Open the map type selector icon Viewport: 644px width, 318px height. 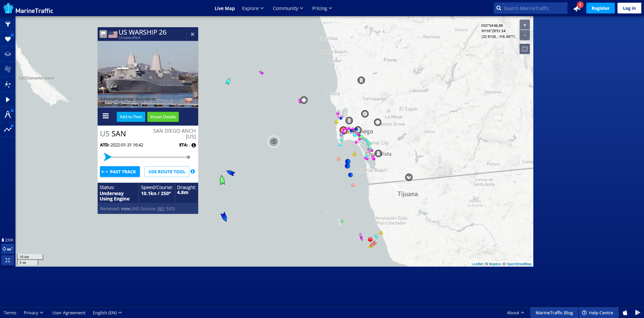point(525,49)
